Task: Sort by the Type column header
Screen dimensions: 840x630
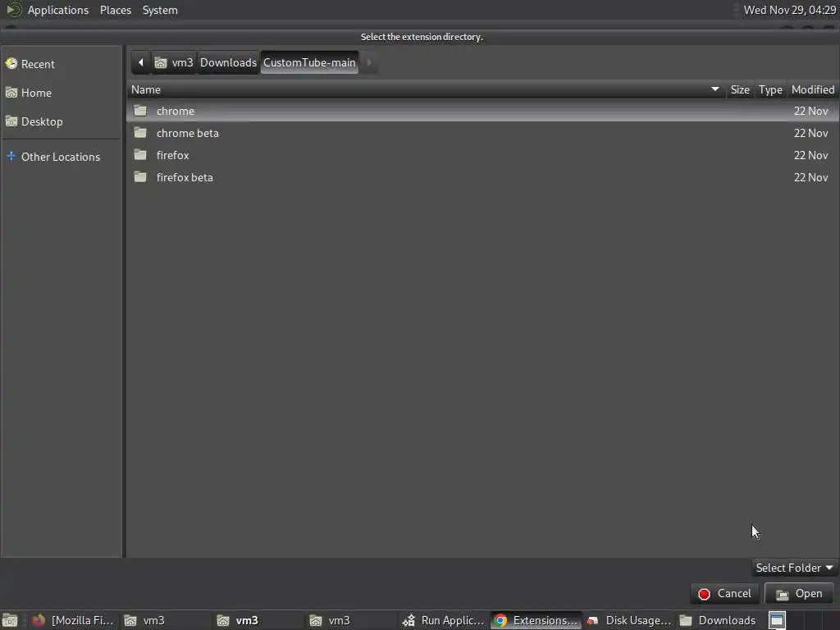Action: pos(770,89)
